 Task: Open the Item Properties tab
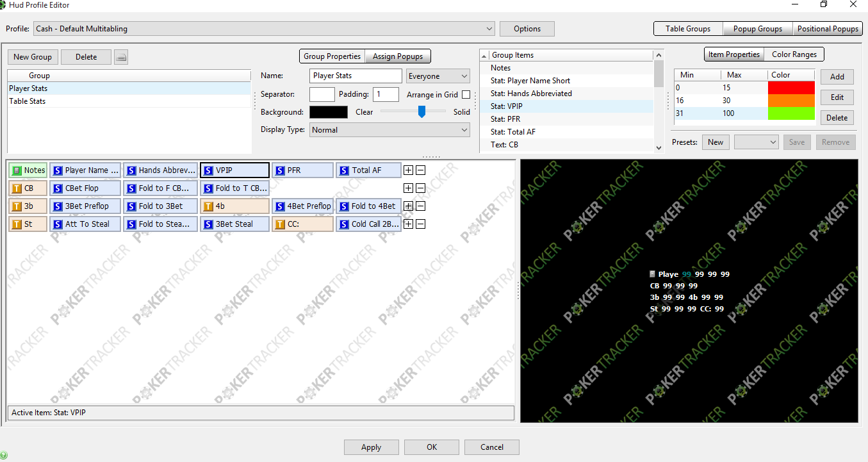(734, 54)
